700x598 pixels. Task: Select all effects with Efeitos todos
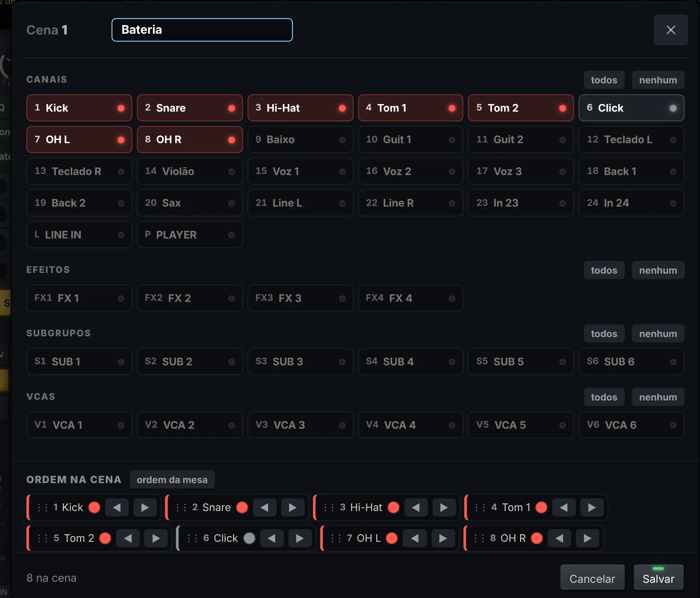pos(604,270)
